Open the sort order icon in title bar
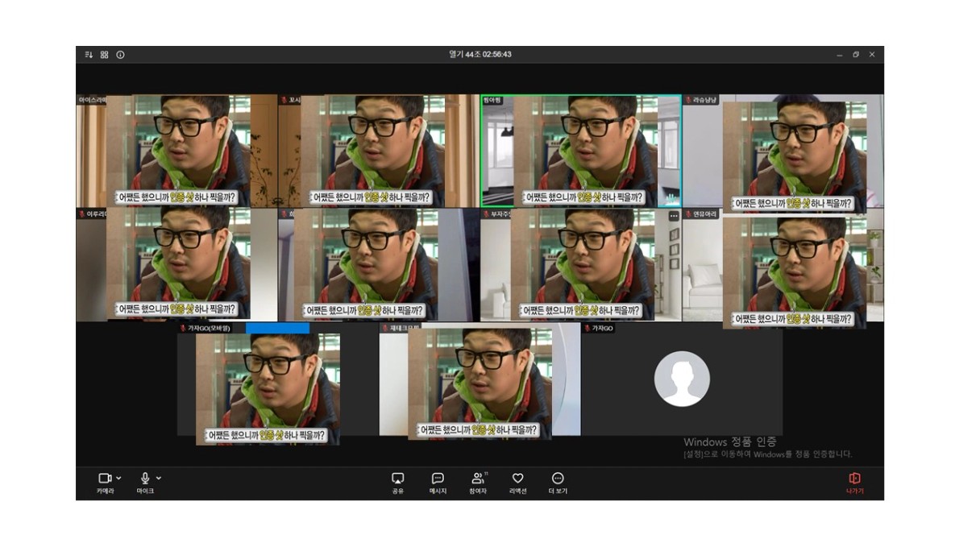The height and width of the screenshot is (551, 980). pyautogui.click(x=89, y=55)
